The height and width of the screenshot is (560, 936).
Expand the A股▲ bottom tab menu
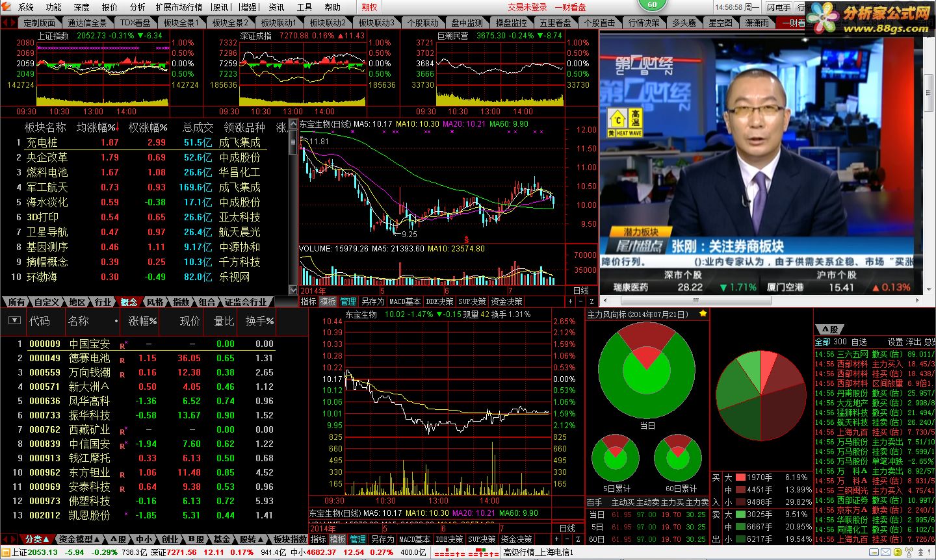click(118, 539)
